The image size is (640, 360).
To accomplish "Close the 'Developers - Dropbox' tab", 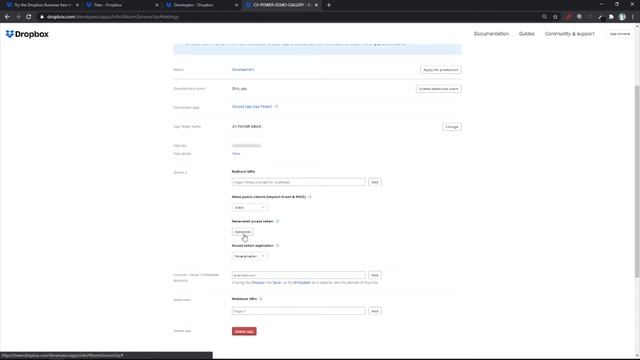I will (x=236, y=5).
